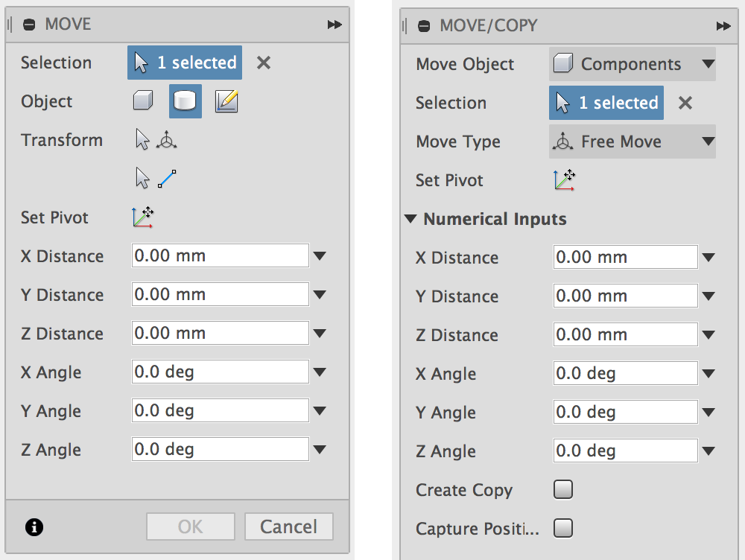Image resolution: width=745 pixels, height=560 pixels.
Task: Enable the Create Copy checkbox
Action: pyautogui.click(x=564, y=490)
